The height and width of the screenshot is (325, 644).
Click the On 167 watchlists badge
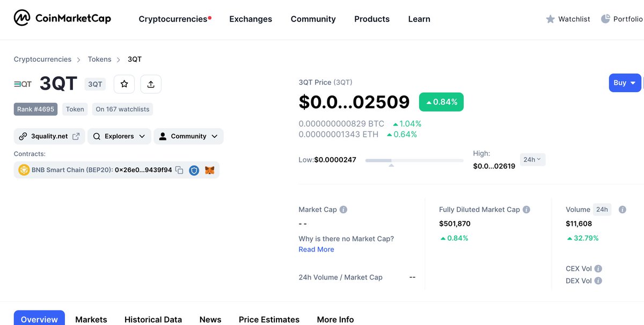(x=122, y=109)
